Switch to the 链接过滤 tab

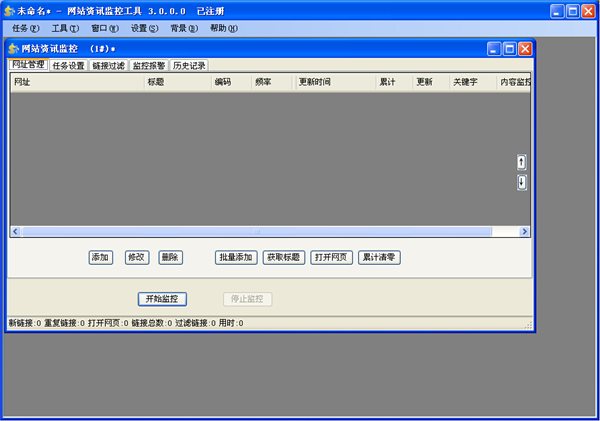109,65
